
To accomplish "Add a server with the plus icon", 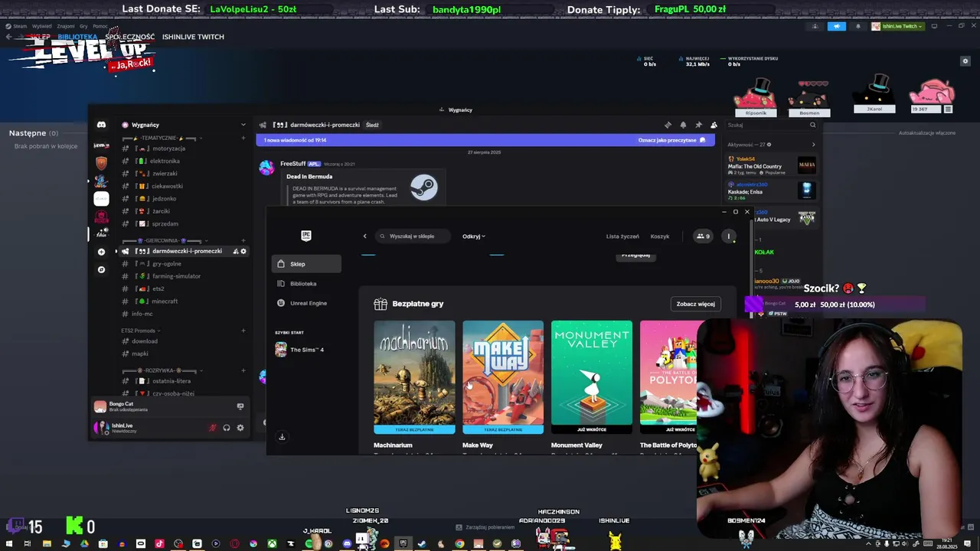I will tap(101, 252).
